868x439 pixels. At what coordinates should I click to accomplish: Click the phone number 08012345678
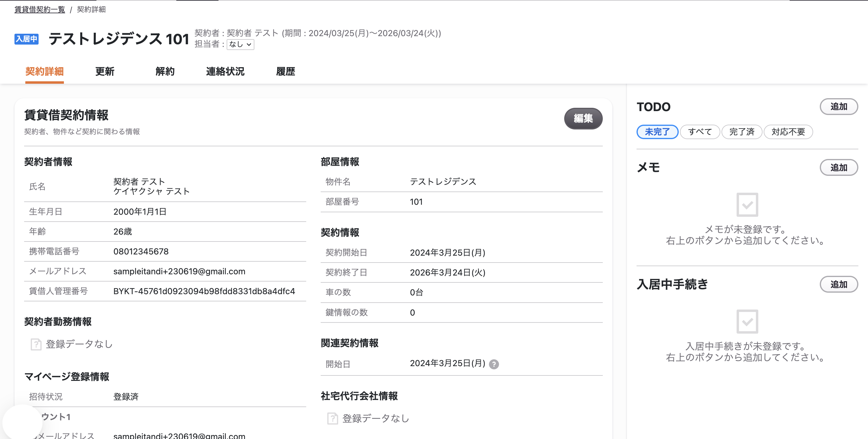pos(141,251)
